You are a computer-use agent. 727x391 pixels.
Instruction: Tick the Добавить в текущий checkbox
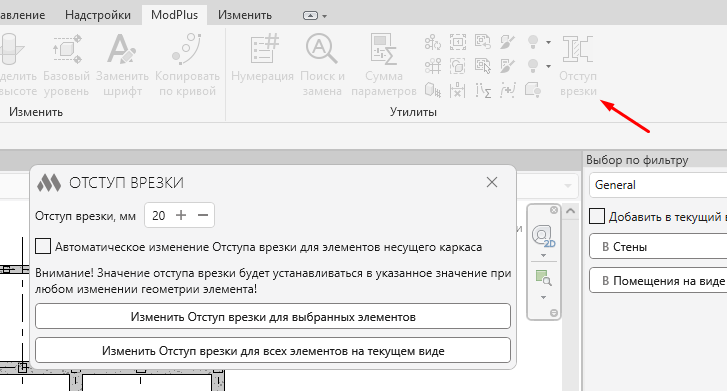click(x=597, y=216)
